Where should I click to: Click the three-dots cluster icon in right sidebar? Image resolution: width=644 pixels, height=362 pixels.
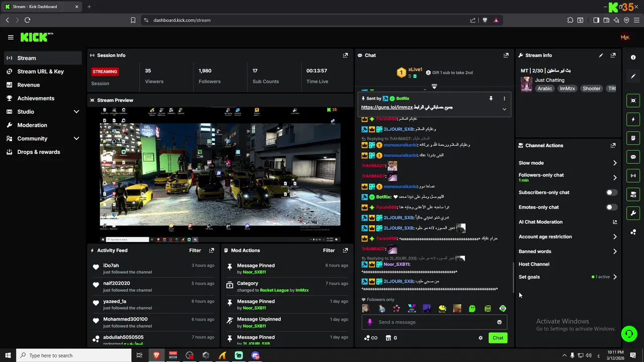pyautogui.click(x=633, y=232)
